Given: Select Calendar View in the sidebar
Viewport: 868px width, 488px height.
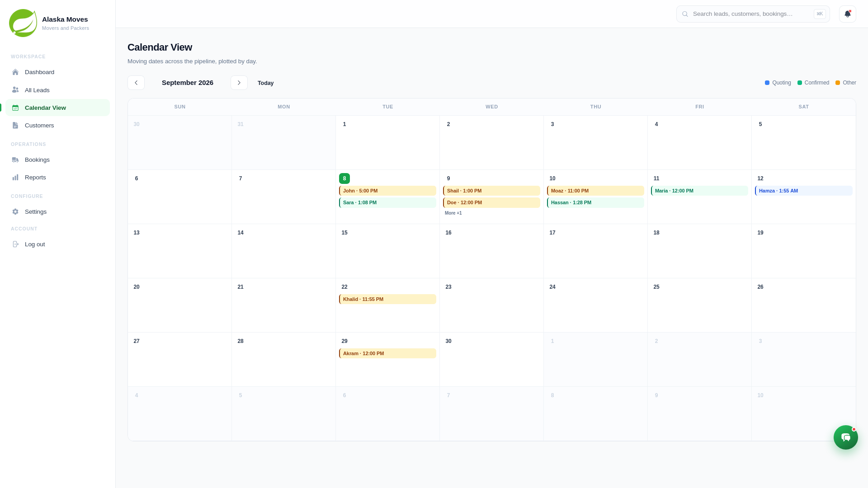Looking at the screenshot, I should (x=58, y=108).
